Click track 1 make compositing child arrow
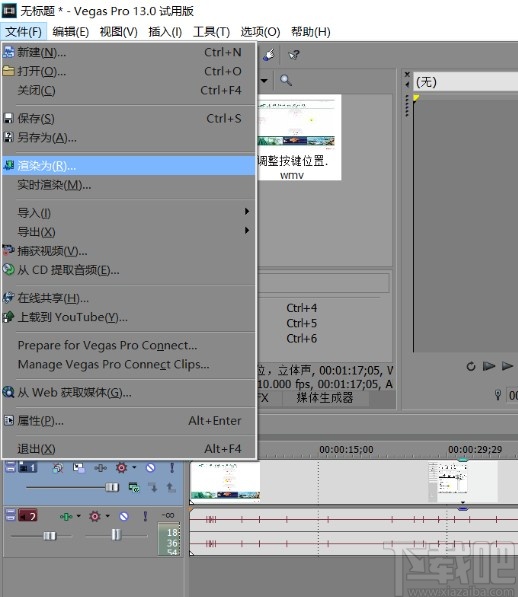Image resolution: width=518 pixels, height=597 pixels. [x=153, y=487]
